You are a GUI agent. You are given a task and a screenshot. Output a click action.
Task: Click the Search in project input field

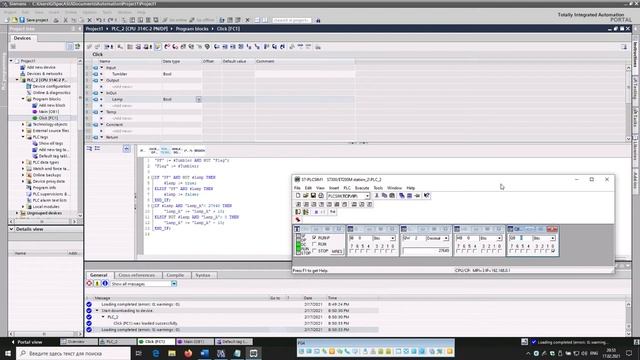[291, 20]
